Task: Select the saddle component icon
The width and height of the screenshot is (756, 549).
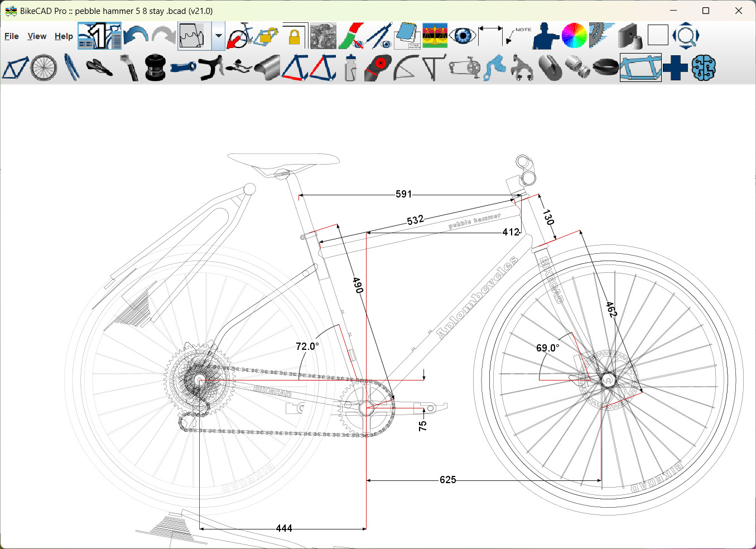Action: (x=99, y=68)
